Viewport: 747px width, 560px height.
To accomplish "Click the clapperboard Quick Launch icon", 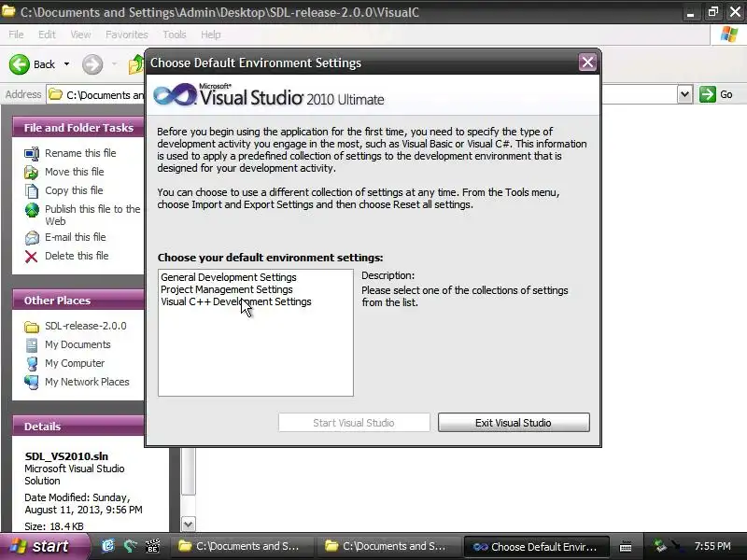I will pos(152,546).
